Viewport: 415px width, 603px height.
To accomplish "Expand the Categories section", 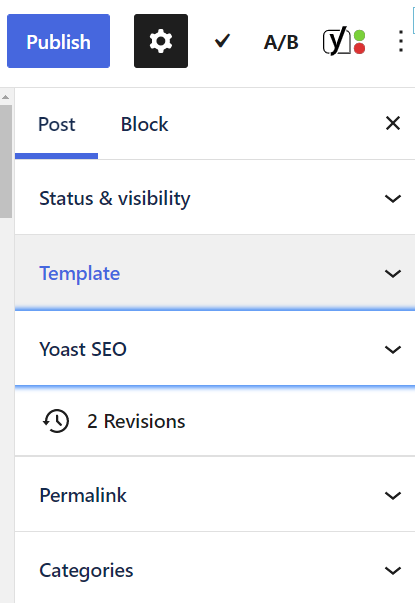I will pyautogui.click(x=215, y=570).
